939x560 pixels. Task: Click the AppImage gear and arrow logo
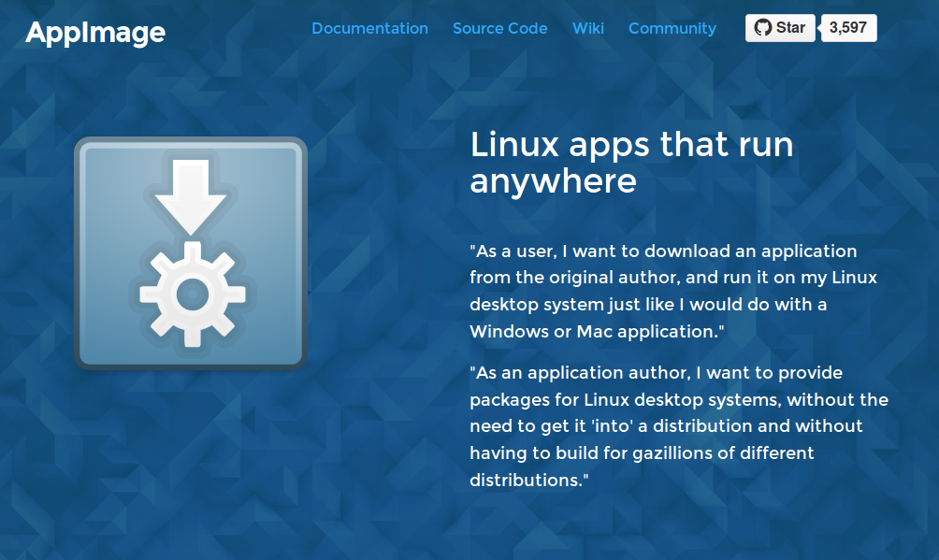(191, 252)
